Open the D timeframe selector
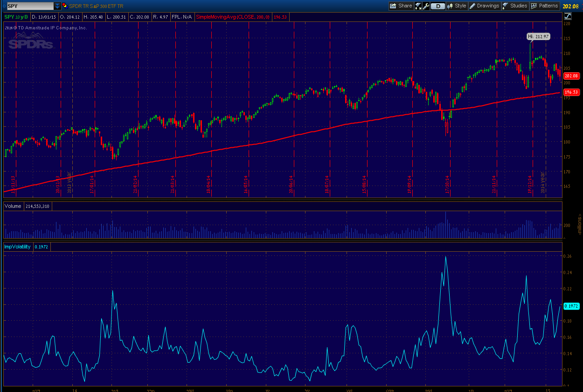This screenshot has width=583, height=392. (437, 6)
